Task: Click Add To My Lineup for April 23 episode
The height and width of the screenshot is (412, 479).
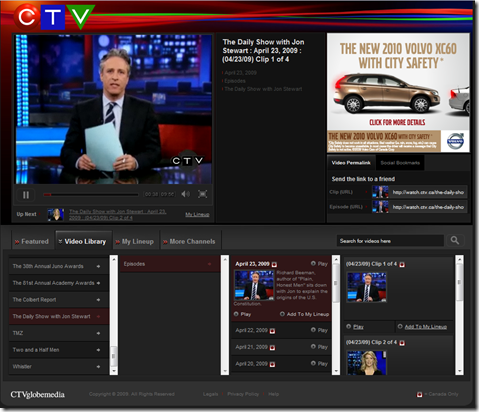Action: coord(304,314)
